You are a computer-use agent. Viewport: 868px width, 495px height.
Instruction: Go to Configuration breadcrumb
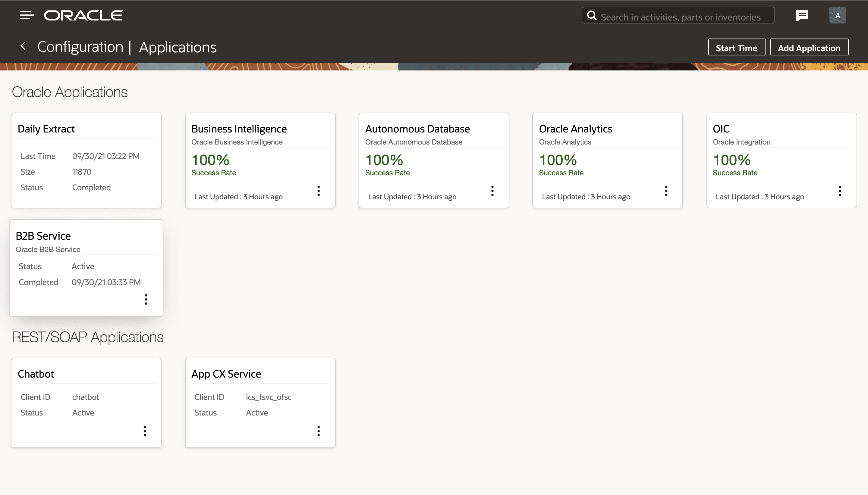(x=80, y=47)
